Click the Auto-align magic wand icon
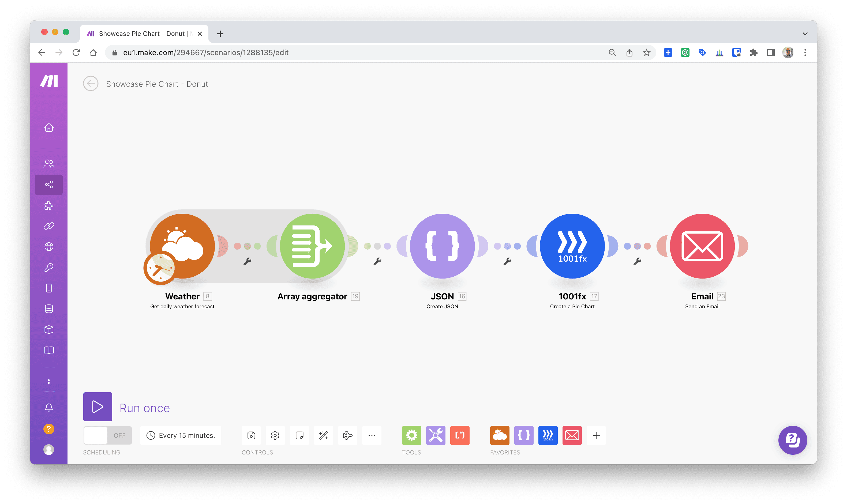 point(323,435)
